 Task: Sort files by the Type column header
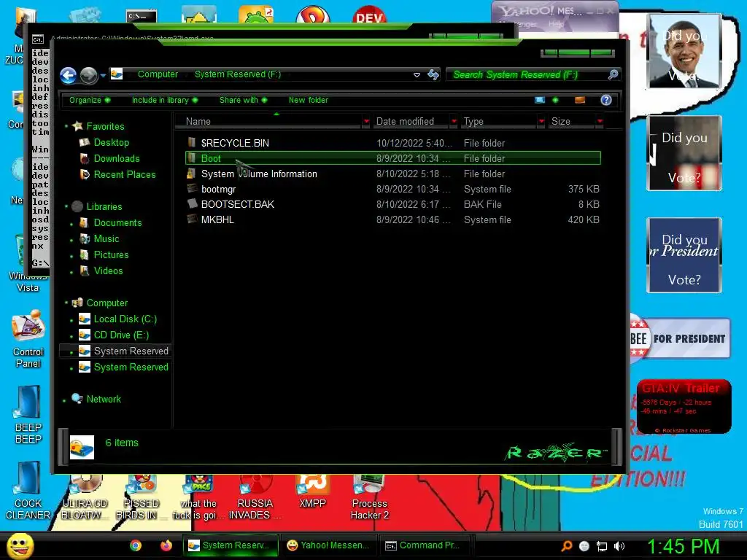(x=498, y=122)
